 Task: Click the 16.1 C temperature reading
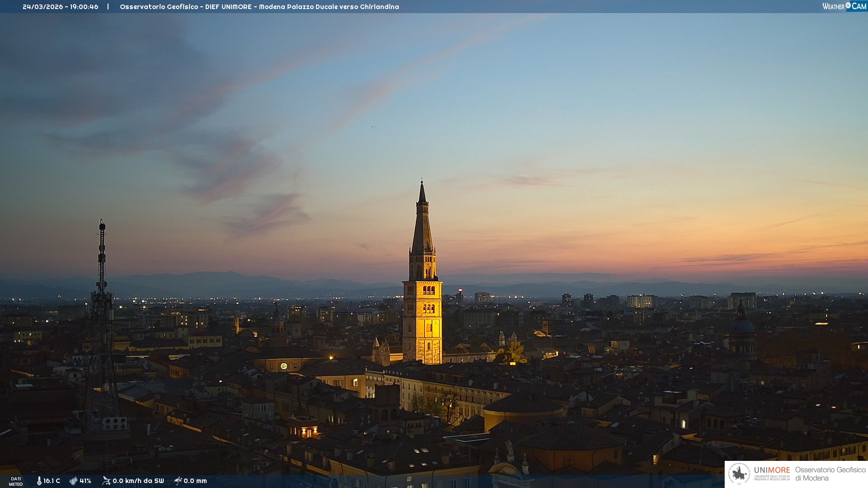[x=52, y=481]
